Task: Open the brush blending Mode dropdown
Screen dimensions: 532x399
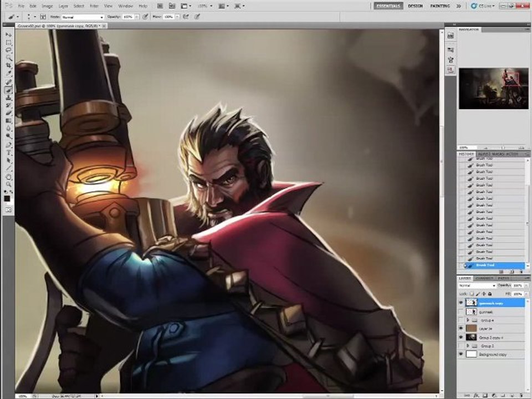Action: pyautogui.click(x=82, y=17)
